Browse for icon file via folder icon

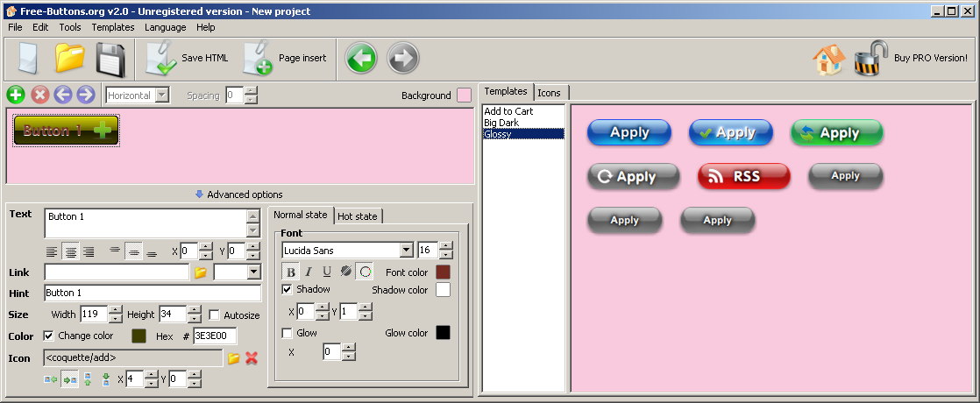pyautogui.click(x=234, y=358)
